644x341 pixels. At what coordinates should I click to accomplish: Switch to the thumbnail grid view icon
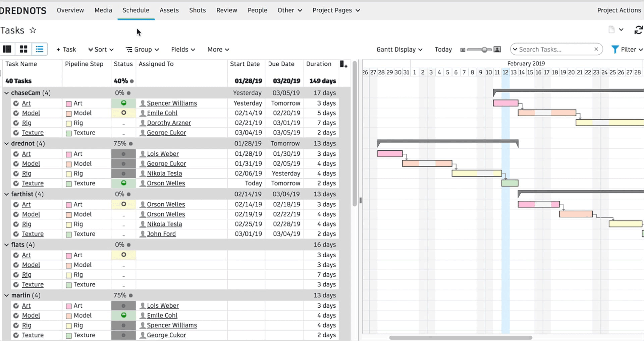[23, 49]
